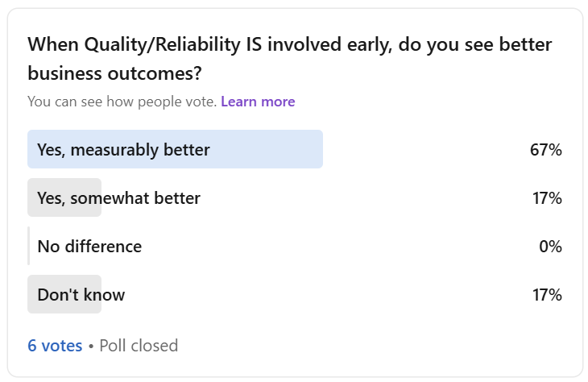Select the 'Yes, measurably better' poll option
588x382 pixels.
(x=123, y=150)
